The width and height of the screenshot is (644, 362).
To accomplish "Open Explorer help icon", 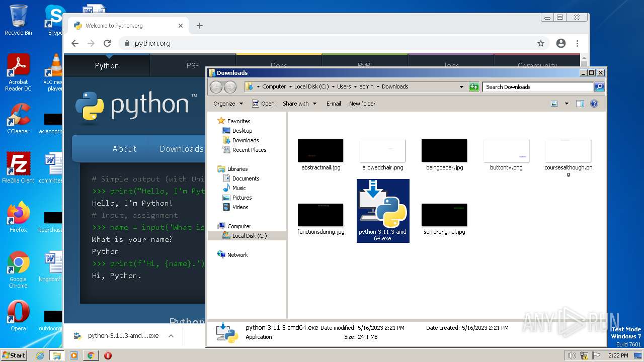I will pos(594,104).
